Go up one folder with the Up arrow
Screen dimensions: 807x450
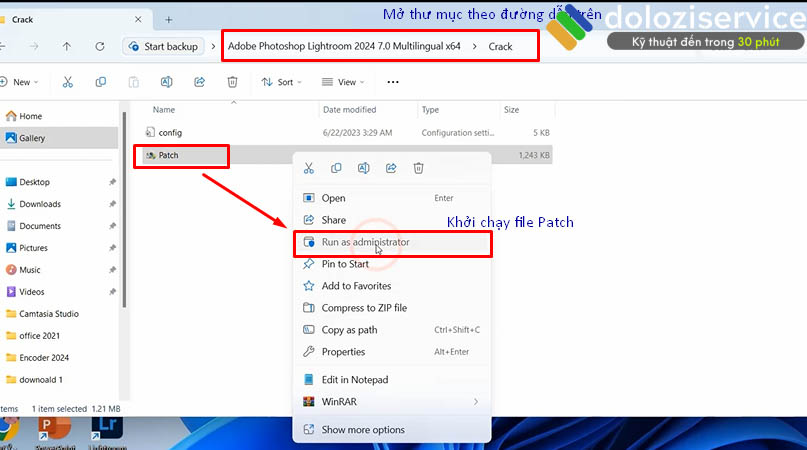pos(67,46)
